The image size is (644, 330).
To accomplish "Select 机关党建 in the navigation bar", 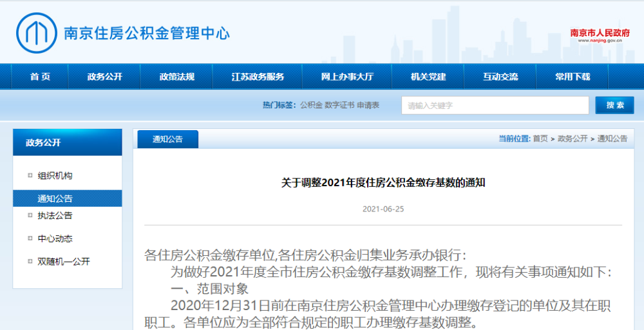I will (428, 77).
